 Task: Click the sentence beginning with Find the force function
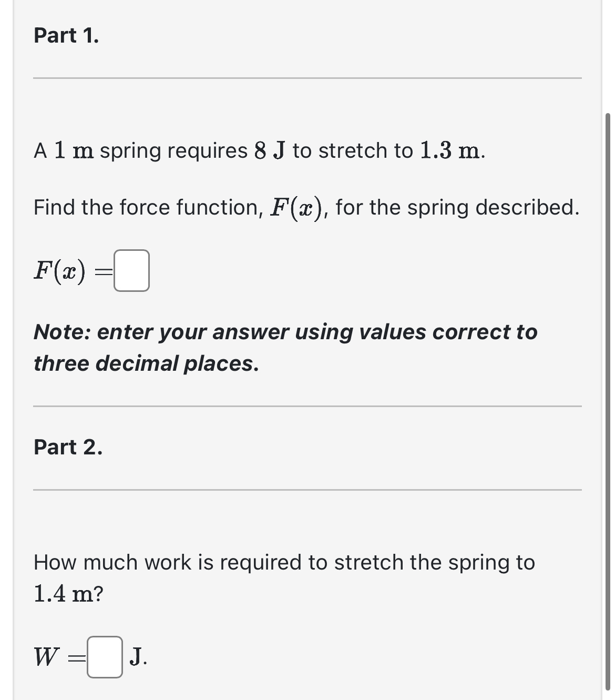(306, 207)
